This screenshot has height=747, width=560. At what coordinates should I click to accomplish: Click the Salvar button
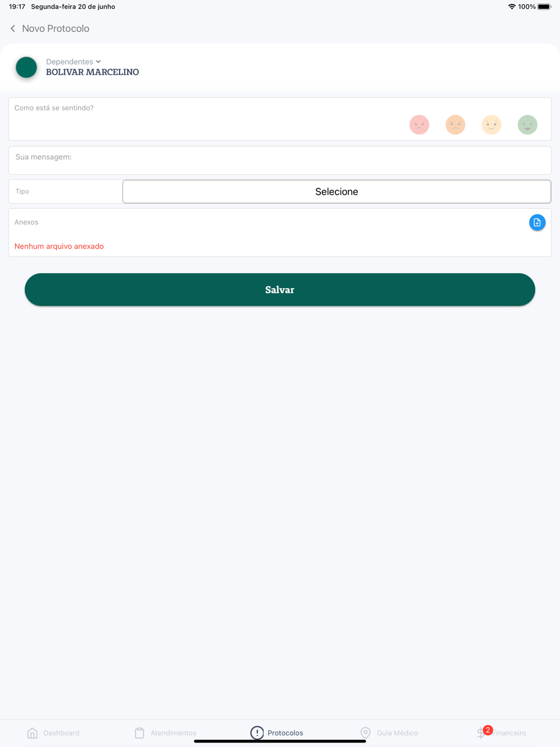tap(280, 290)
